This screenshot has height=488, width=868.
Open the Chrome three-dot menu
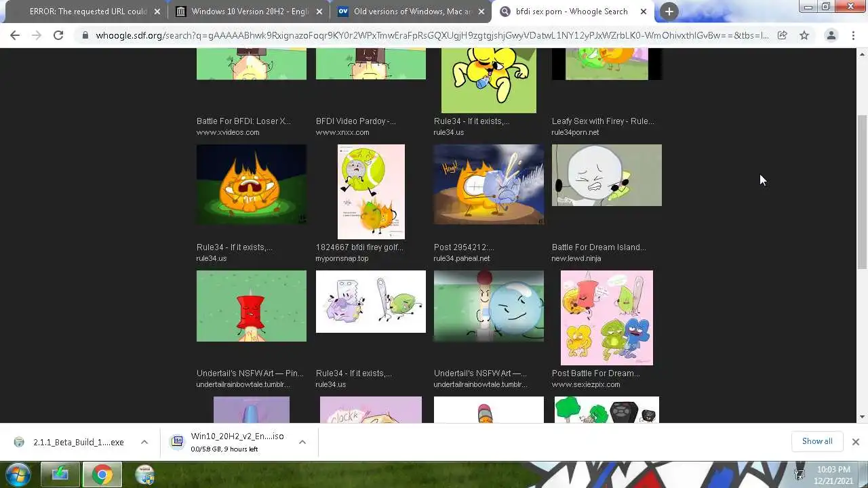click(854, 35)
